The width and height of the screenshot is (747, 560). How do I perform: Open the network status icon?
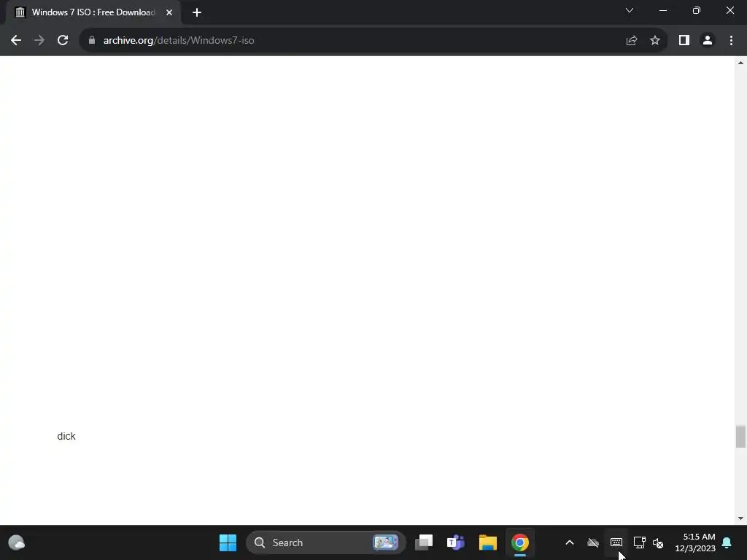point(639,542)
